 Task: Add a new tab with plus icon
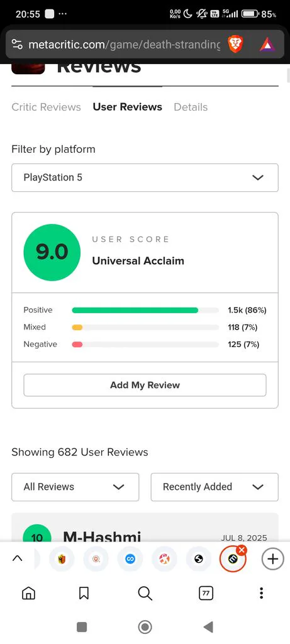click(273, 559)
